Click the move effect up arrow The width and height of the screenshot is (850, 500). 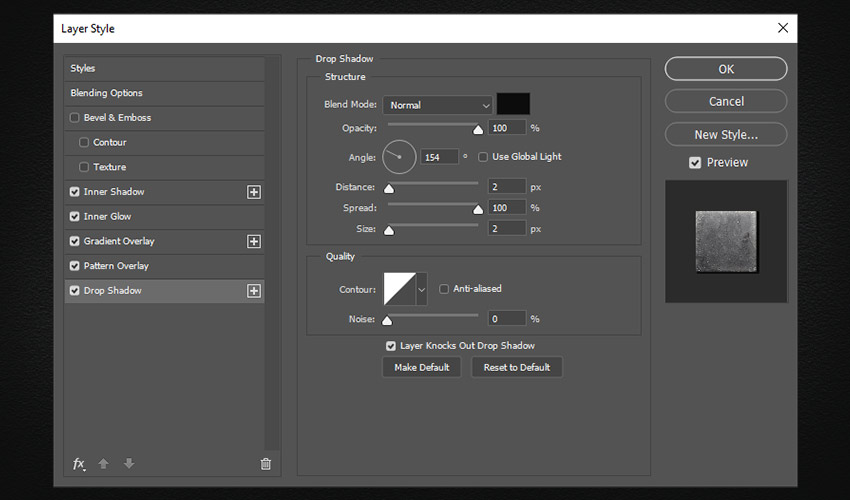click(x=104, y=464)
